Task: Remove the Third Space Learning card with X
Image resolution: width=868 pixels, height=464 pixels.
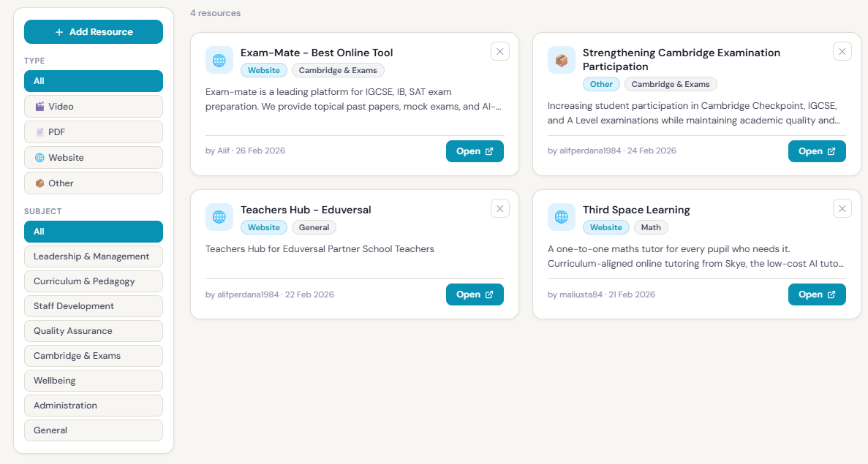Action: [842, 208]
